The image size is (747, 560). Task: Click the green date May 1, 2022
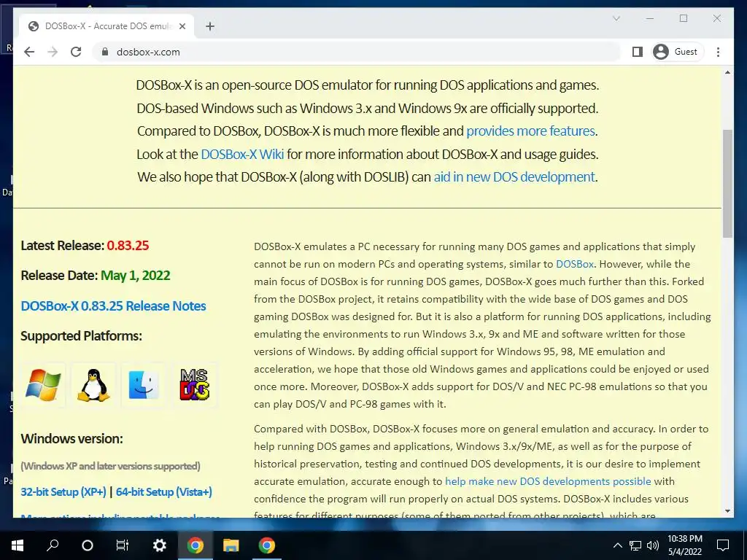click(136, 276)
